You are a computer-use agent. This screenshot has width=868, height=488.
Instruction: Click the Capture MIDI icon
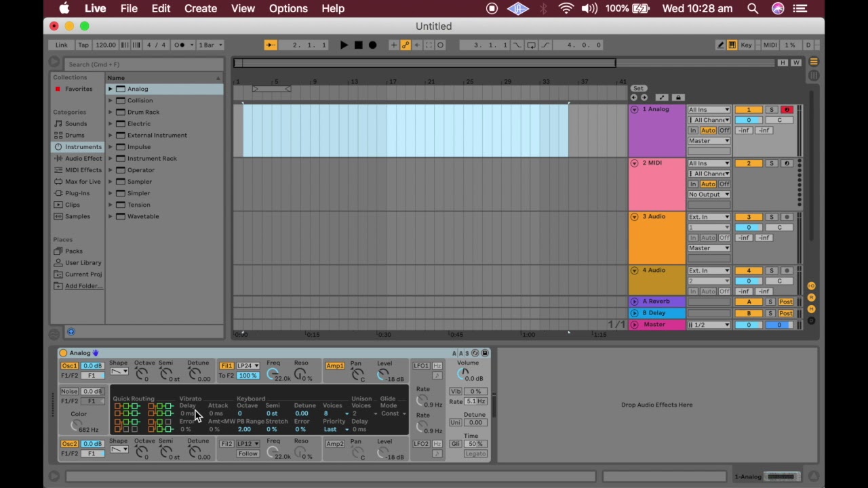click(429, 45)
